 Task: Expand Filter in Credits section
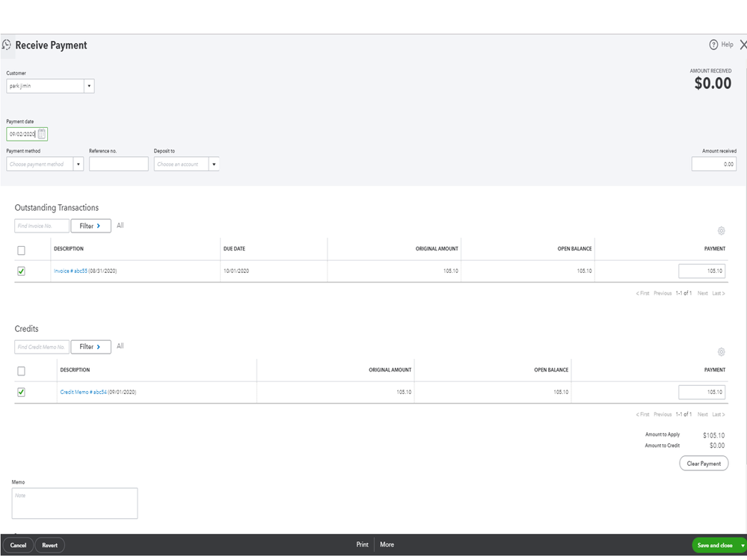[x=90, y=347]
